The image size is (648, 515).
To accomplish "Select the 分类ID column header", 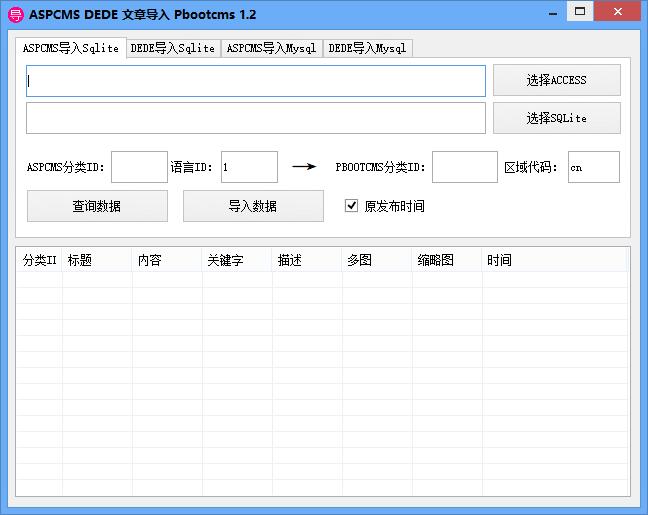I will (39, 260).
